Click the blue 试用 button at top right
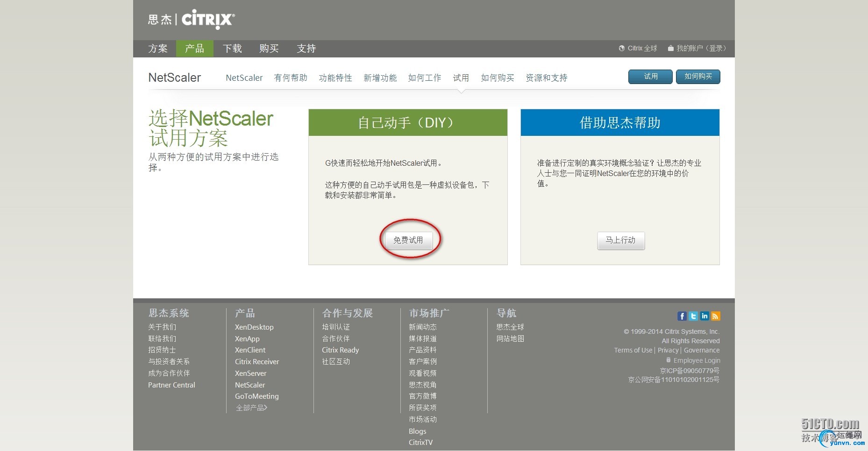This screenshot has height=451, width=868. pos(650,77)
